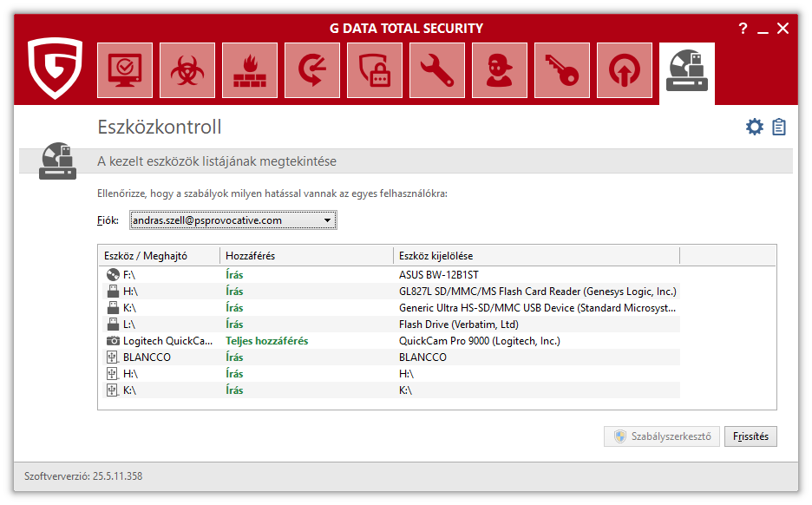Click the K:\ designation in the last column
Viewport: 812px width, 505px height.
pos(405,390)
